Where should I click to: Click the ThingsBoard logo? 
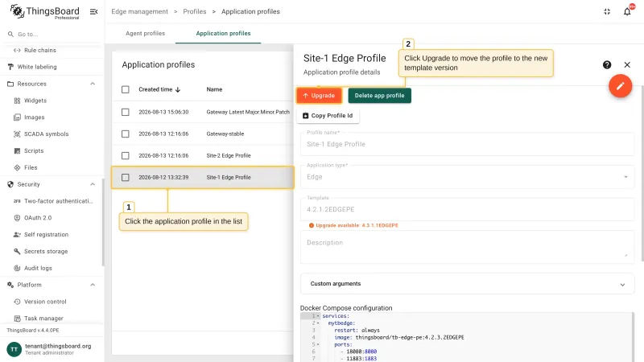44,11
